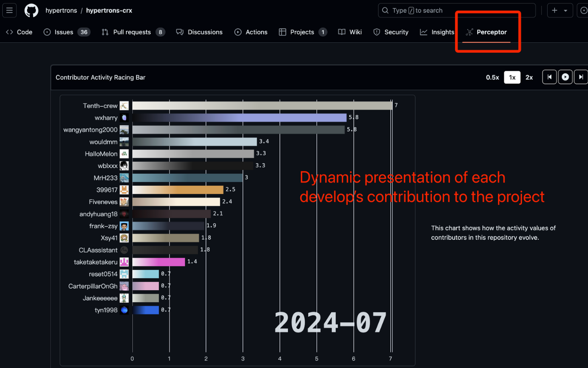The width and height of the screenshot is (588, 368).
Task: Click frank-zsy avatar icon
Action: pos(124,226)
